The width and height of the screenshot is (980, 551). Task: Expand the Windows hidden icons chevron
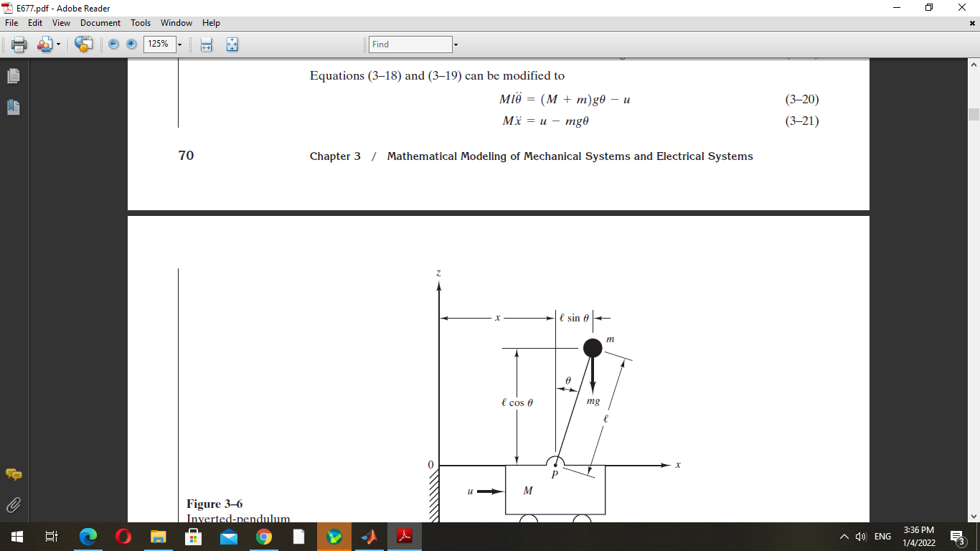844,536
